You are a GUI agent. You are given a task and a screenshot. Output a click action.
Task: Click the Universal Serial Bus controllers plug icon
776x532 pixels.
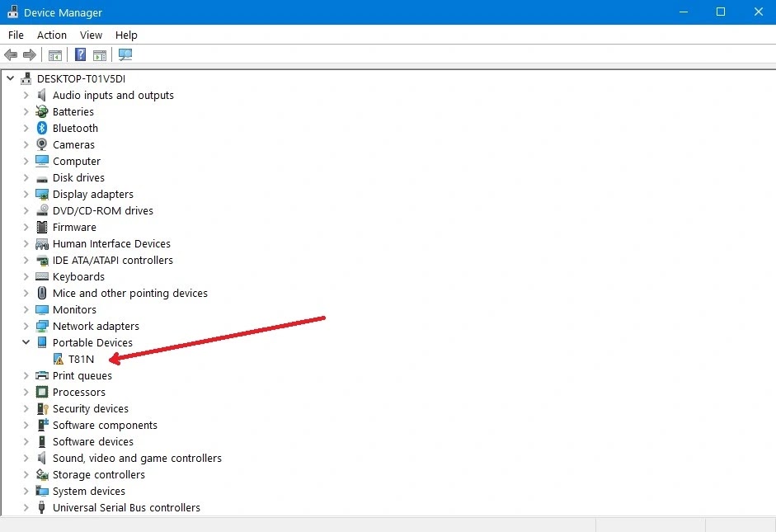pyautogui.click(x=42, y=507)
